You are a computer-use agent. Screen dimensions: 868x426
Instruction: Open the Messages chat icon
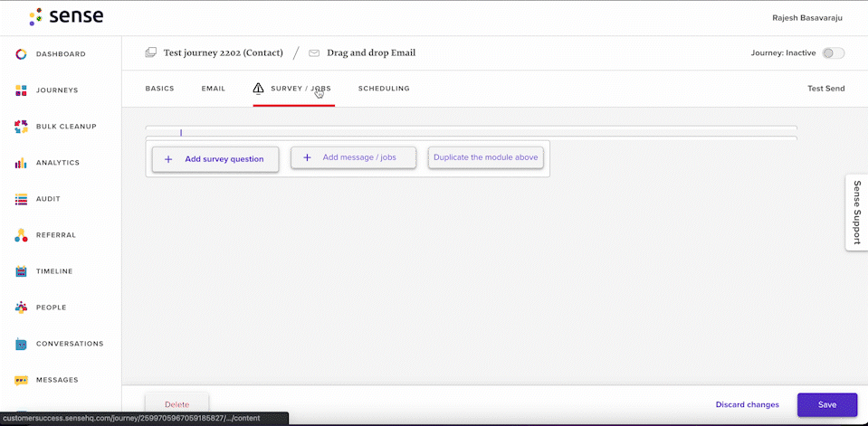pyautogui.click(x=21, y=380)
